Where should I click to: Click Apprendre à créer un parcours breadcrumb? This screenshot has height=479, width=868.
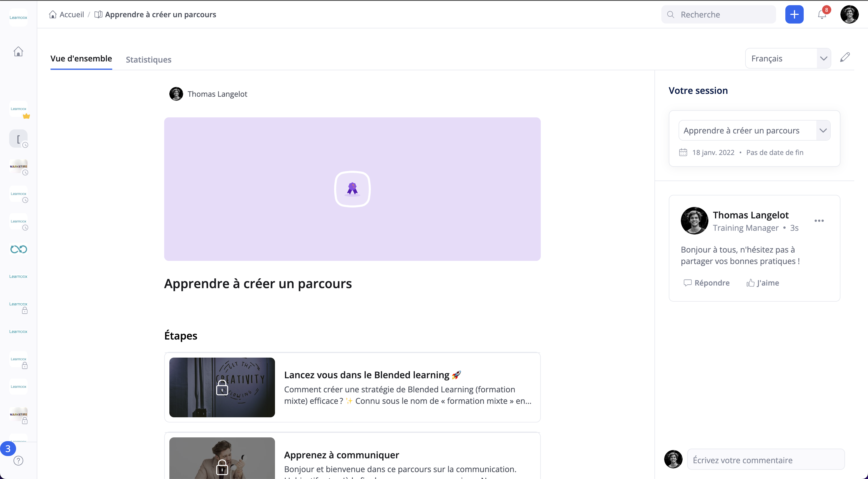(160, 14)
